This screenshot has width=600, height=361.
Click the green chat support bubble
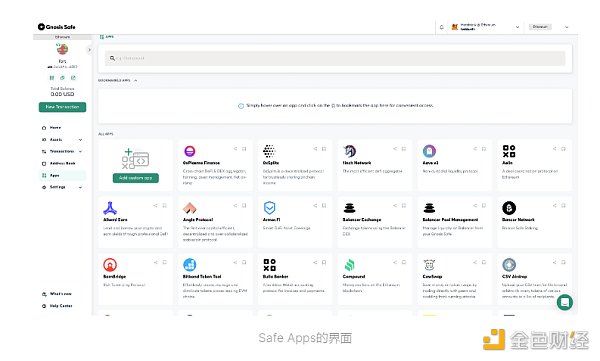(564, 302)
